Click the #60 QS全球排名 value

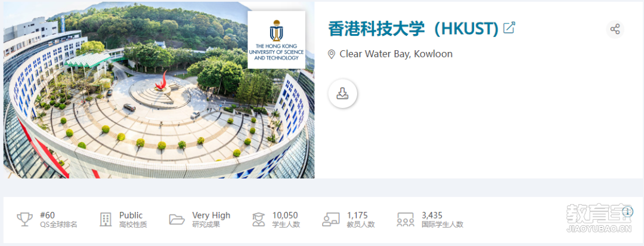58,220
